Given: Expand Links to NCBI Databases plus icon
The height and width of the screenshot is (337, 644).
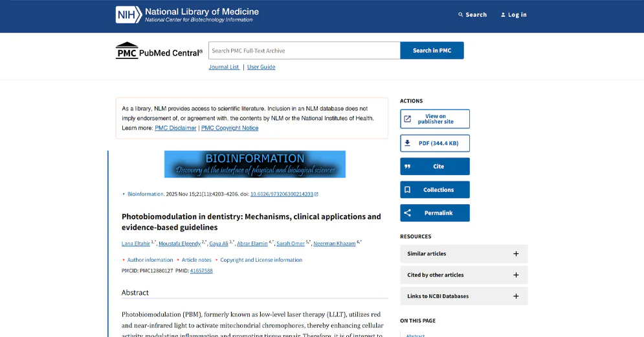Looking at the screenshot, I should [516, 296].
